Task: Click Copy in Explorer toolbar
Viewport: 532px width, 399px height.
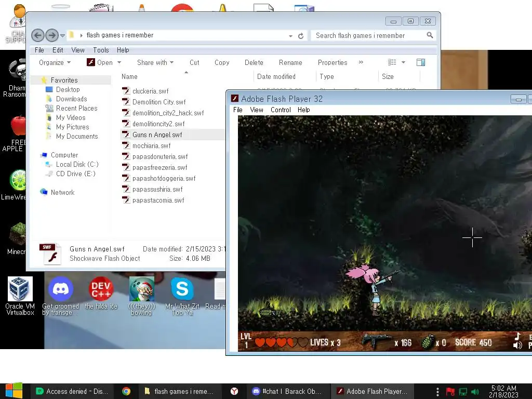Action: tap(222, 62)
